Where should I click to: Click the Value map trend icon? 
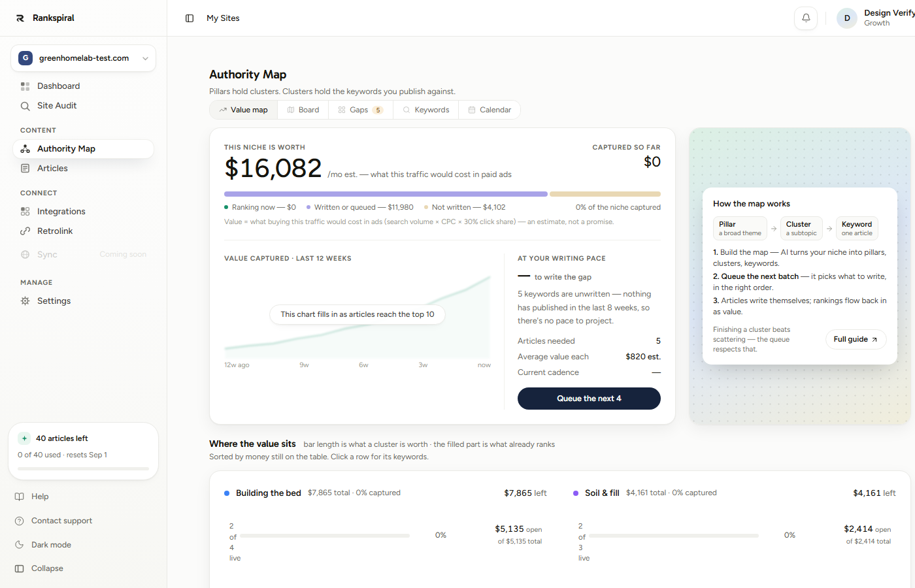[x=223, y=110]
